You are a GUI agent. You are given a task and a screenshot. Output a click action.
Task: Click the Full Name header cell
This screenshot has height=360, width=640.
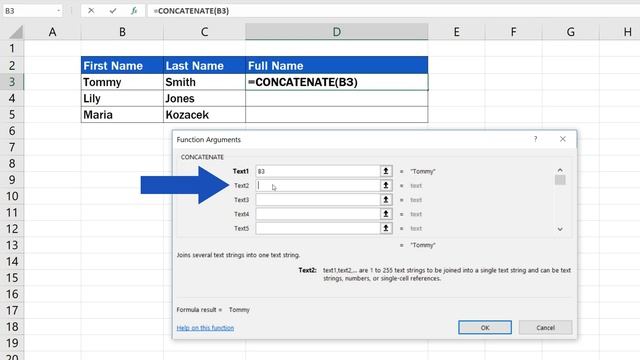click(x=337, y=65)
